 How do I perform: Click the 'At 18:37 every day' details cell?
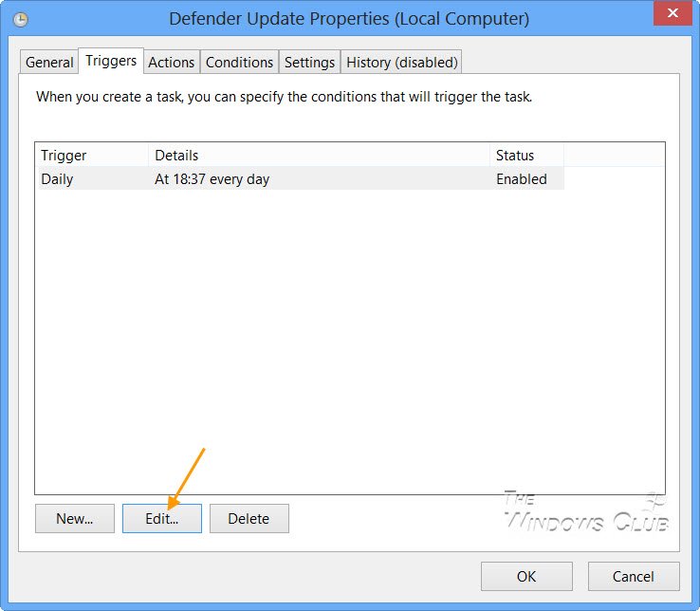(x=212, y=179)
